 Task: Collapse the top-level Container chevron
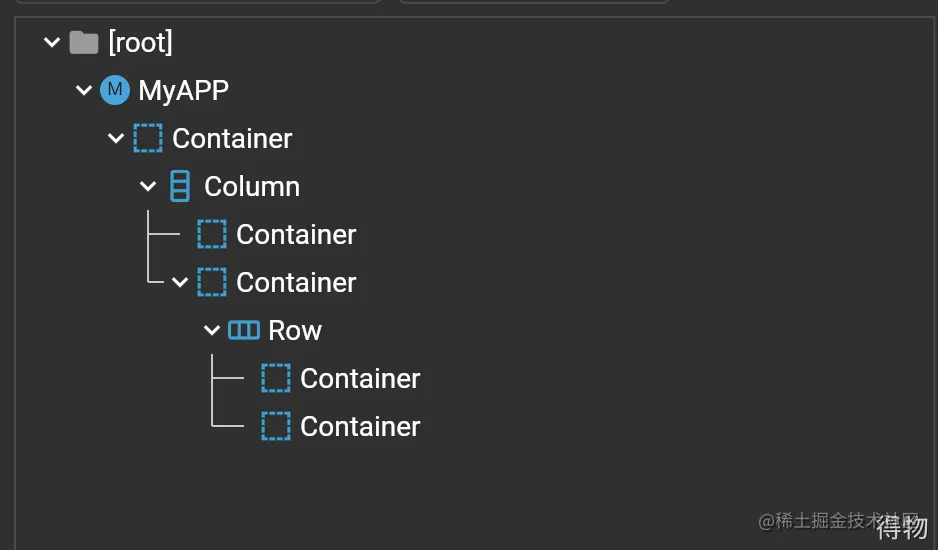pos(116,138)
